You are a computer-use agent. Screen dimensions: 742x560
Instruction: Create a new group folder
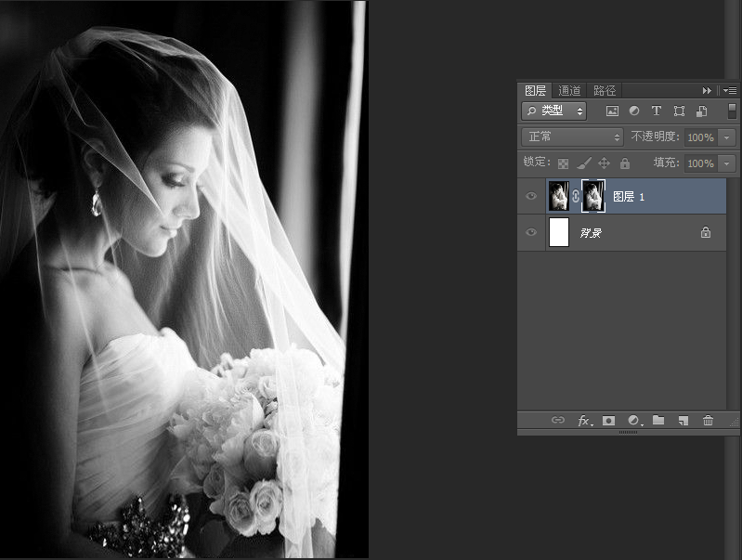[x=658, y=420]
